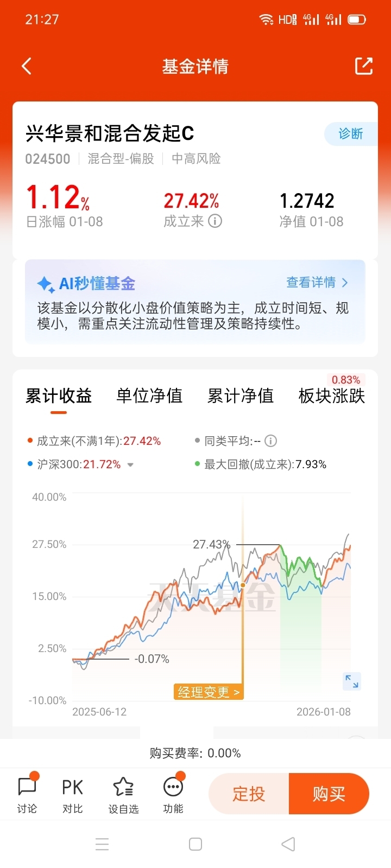Tap the orange manager-change line on chart

pyautogui.click(x=243, y=597)
